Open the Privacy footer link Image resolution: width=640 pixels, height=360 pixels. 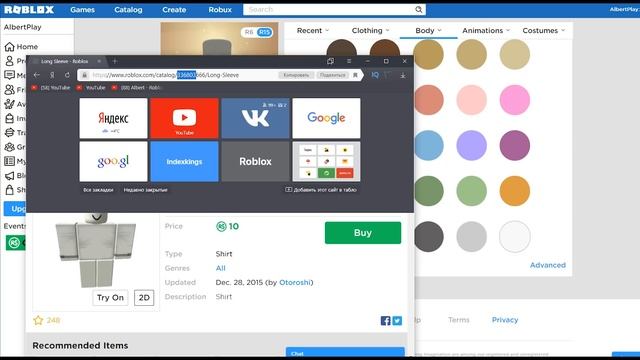(x=505, y=320)
